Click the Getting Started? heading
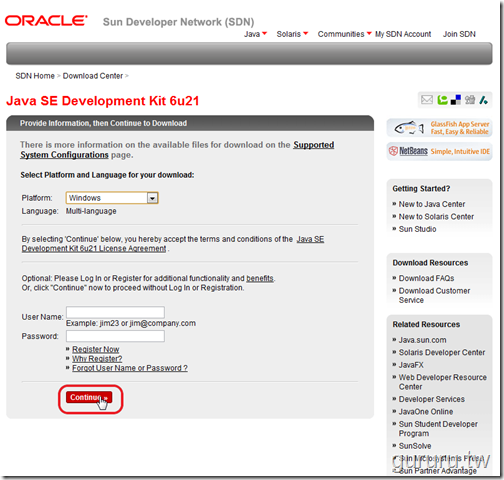 (421, 189)
